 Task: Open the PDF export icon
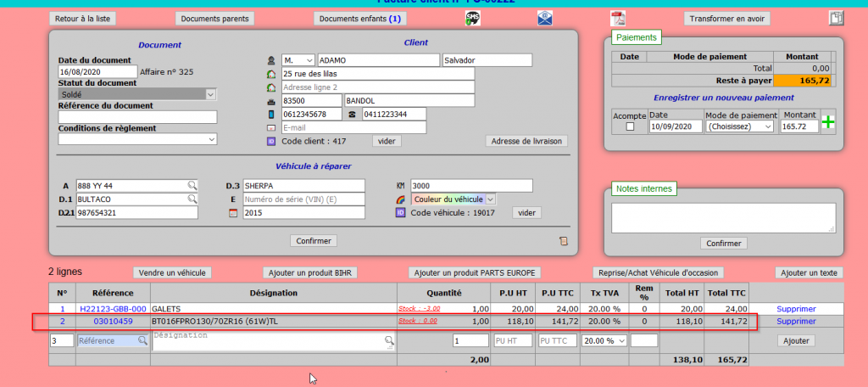(618, 19)
